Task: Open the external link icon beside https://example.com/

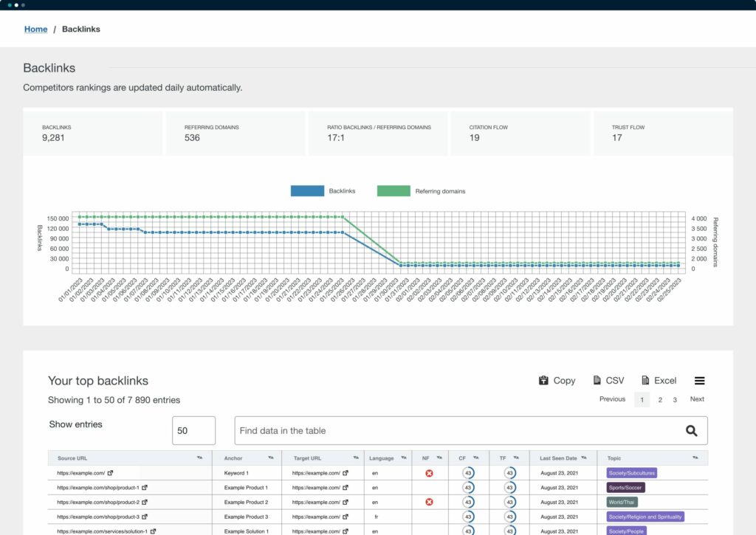Action: pyautogui.click(x=110, y=473)
